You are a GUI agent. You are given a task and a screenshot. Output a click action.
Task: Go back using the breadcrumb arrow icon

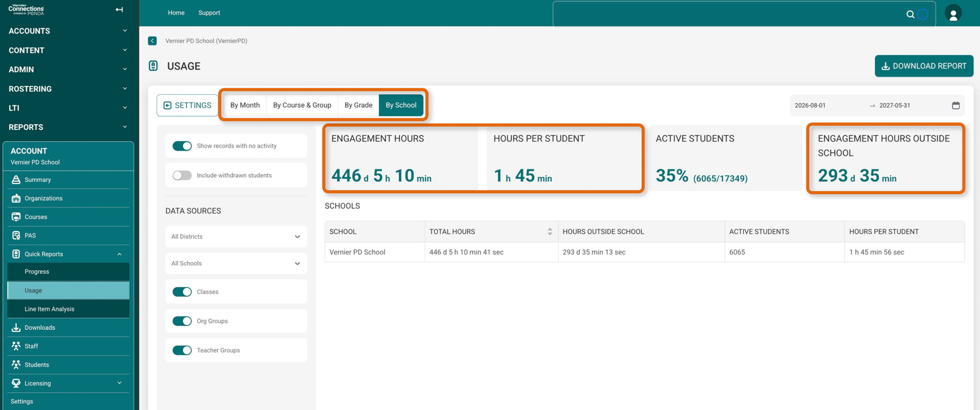click(x=152, y=41)
